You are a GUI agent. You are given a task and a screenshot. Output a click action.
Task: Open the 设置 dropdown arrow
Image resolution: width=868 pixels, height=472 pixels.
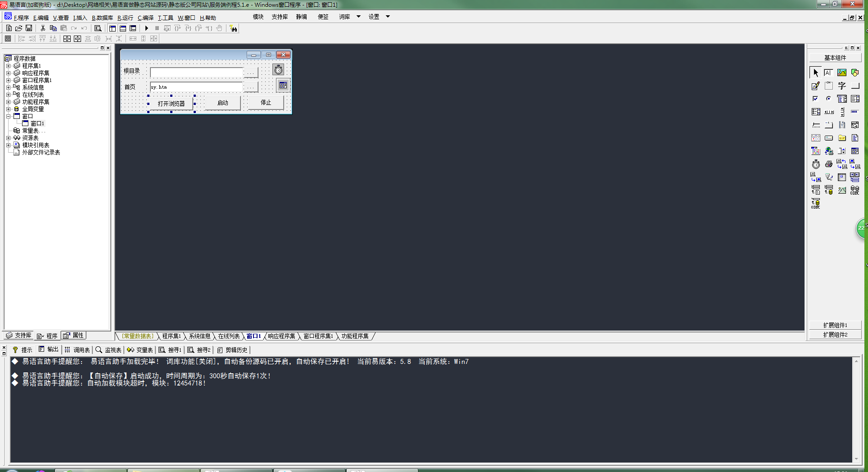click(388, 17)
